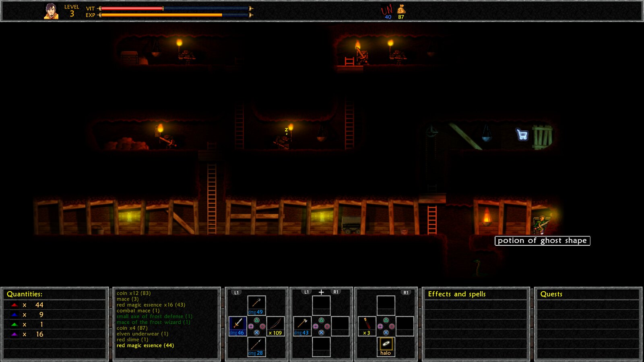The height and width of the screenshot is (362, 644).
Task: Click the log line coin x4 (87)
Action: coord(132,328)
